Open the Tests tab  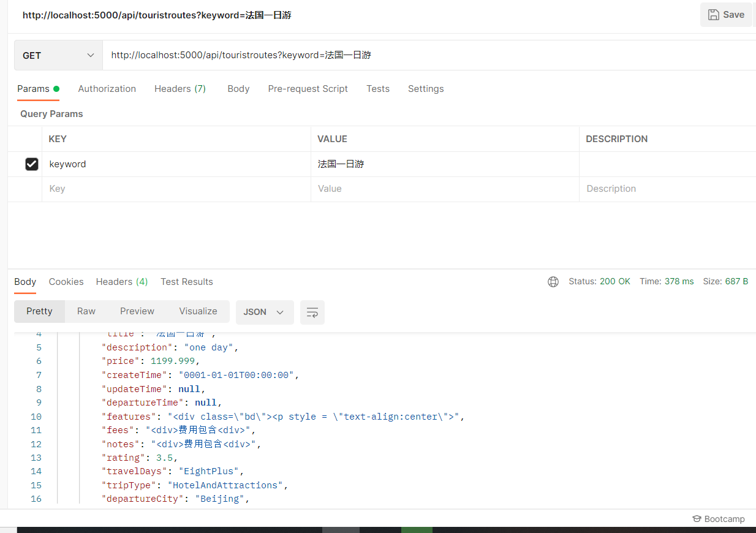[x=378, y=89]
